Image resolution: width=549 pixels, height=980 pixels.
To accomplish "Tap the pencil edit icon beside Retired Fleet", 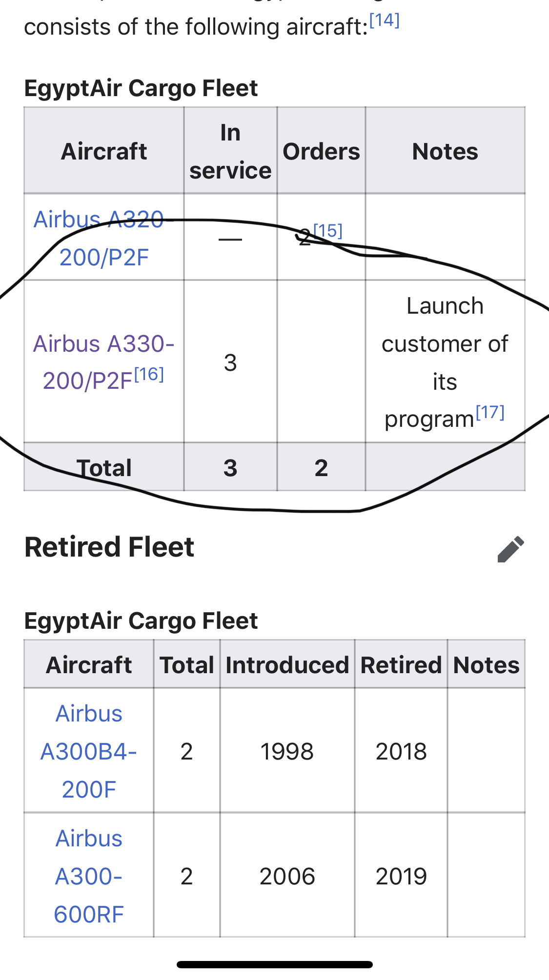I will (511, 549).
